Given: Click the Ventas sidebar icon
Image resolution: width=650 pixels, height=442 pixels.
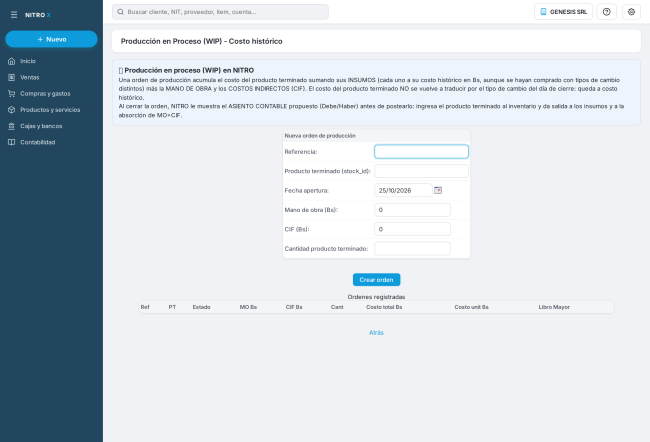Looking at the screenshot, I should (x=12, y=78).
